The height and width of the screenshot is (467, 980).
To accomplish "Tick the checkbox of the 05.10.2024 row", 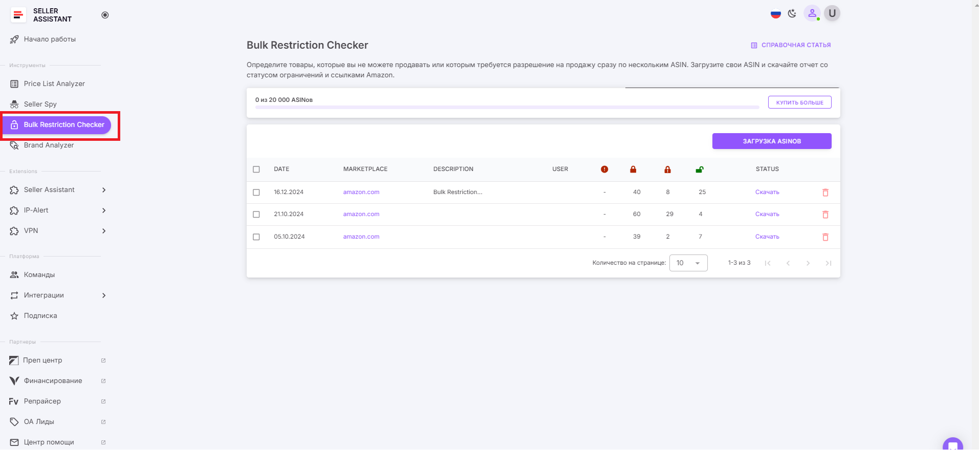I will click(256, 237).
